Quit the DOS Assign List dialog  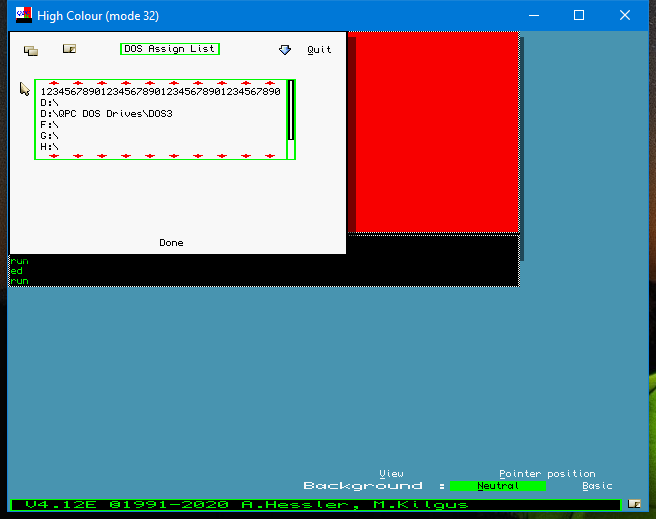319,50
